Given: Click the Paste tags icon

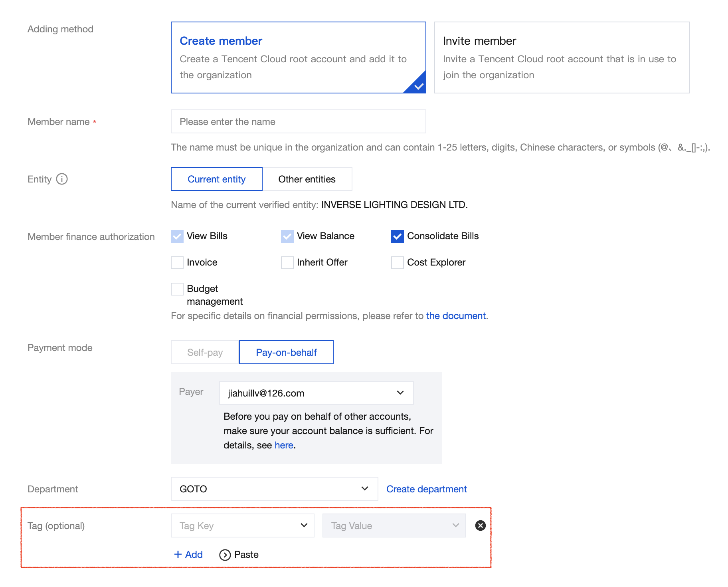Looking at the screenshot, I should pyautogui.click(x=225, y=555).
